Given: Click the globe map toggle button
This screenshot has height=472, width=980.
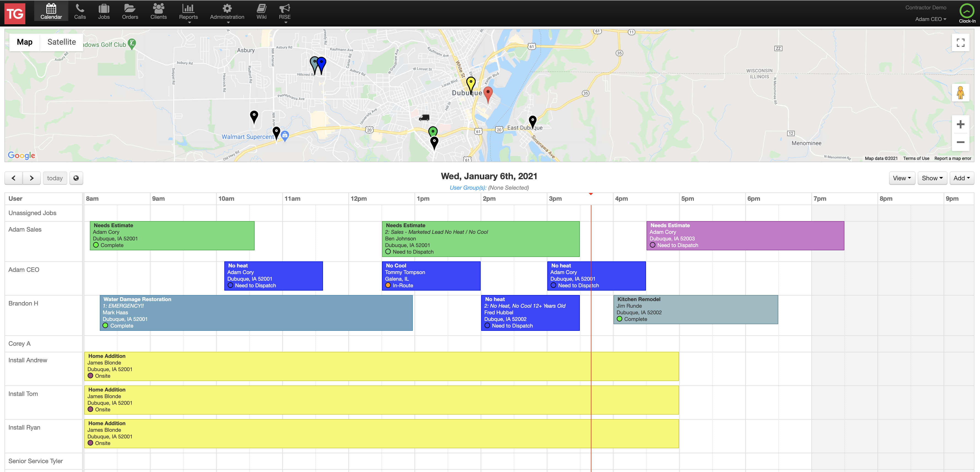Looking at the screenshot, I should [x=76, y=178].
